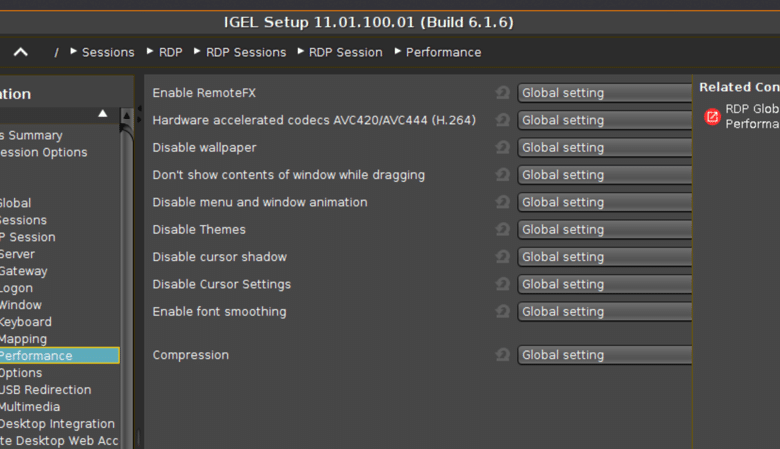This screenshot has height=449, width=780.
Task: Click the sidebar scrollbar up arrow
Action: click(x=126, y=115)
